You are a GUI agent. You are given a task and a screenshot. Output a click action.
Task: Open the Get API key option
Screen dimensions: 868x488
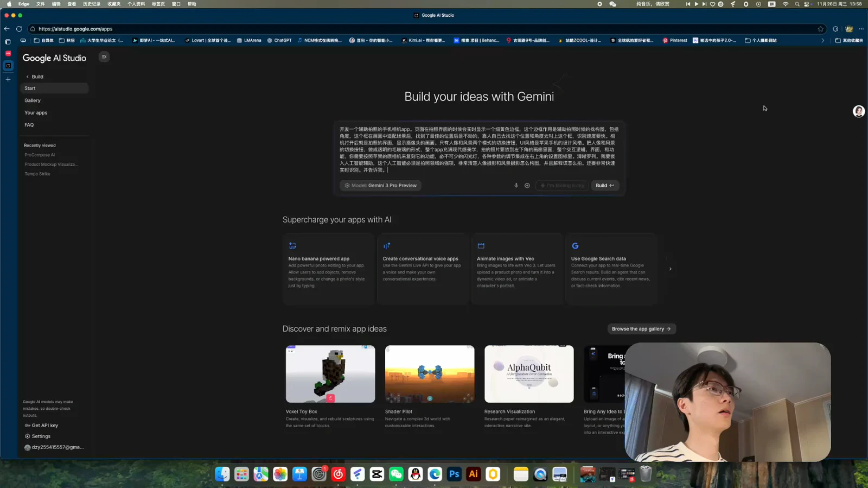click(x=41, y=426)
